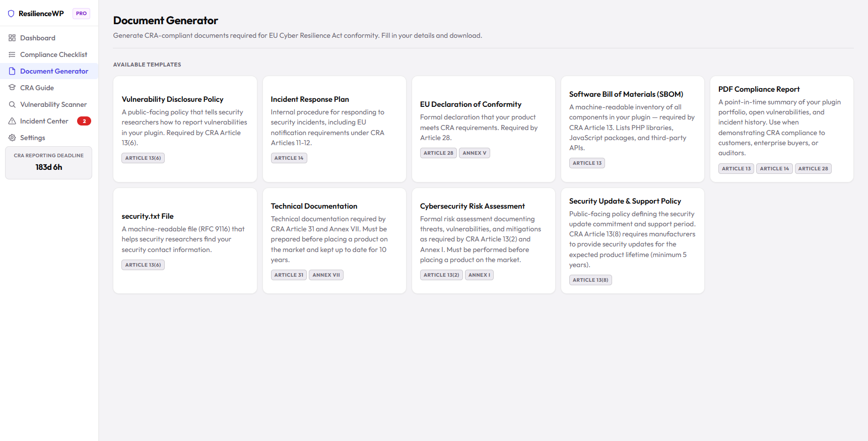
Task: Click ARTICLE 28 tag on PDF Compliance Report
Action: (x=813, y=169)
